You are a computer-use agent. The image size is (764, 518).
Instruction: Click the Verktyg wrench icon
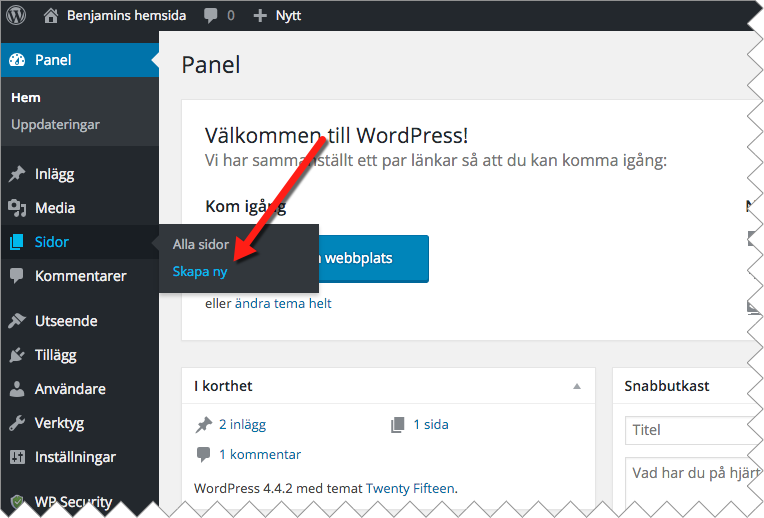[x=17, y=423]
